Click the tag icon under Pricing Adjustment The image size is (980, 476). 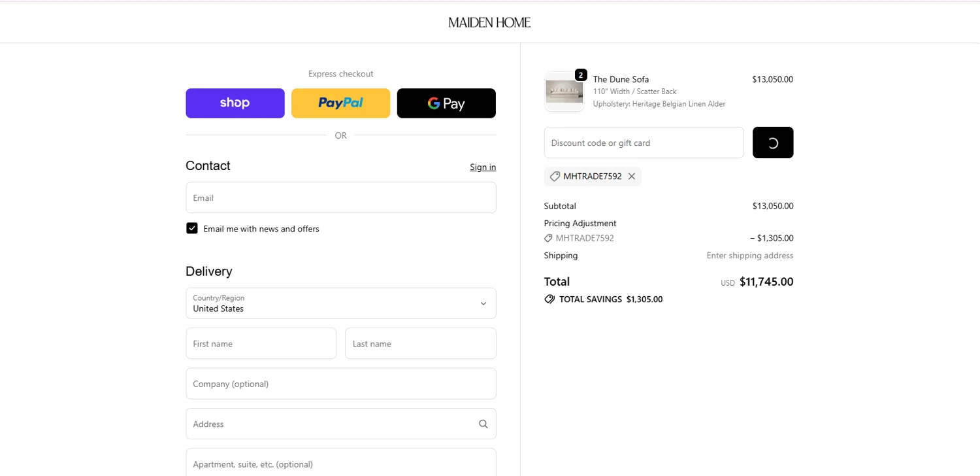click(x=549, y=238)
